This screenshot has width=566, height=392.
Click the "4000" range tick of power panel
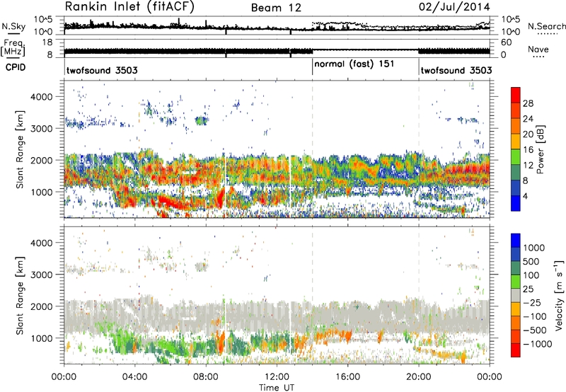[41, 97]
